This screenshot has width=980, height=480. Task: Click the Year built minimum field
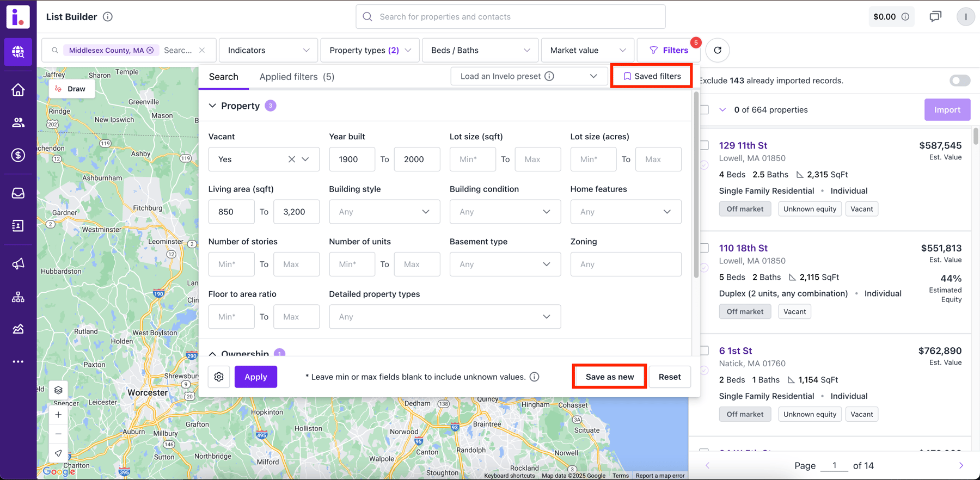pyautogui.click(x=352, y=159)
